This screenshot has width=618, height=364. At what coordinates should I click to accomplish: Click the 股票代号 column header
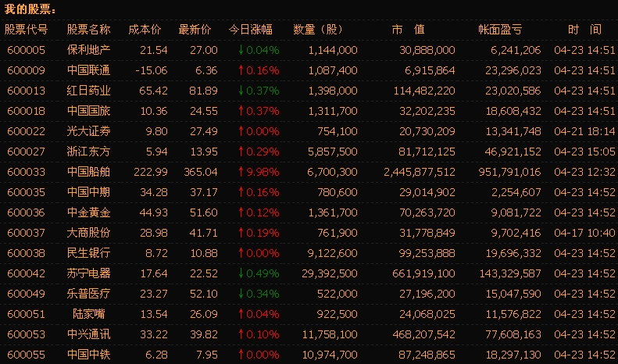click(x=26, y=30)
